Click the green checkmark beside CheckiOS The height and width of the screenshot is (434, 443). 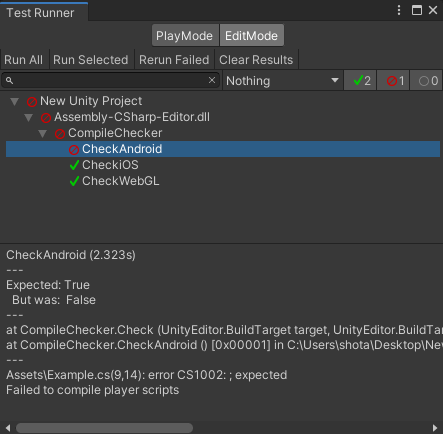pyautogui.click(x=74, y=165)
